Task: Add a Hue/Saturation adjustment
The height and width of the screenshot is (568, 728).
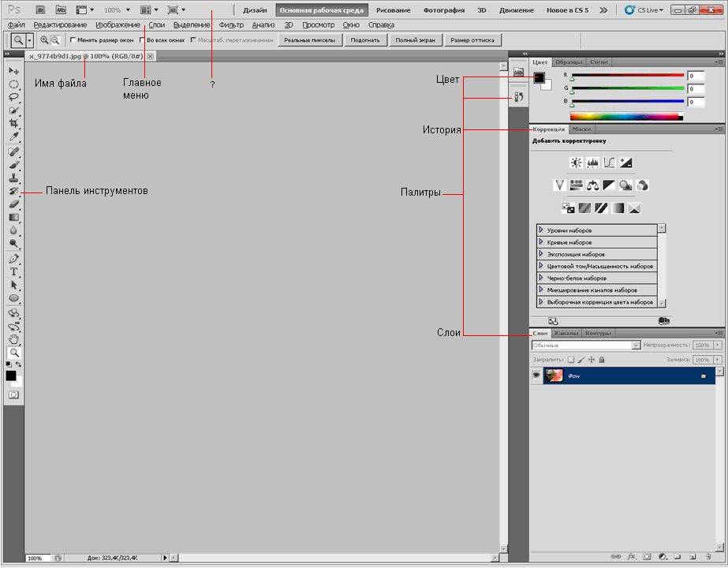Action: coord(576,185)
